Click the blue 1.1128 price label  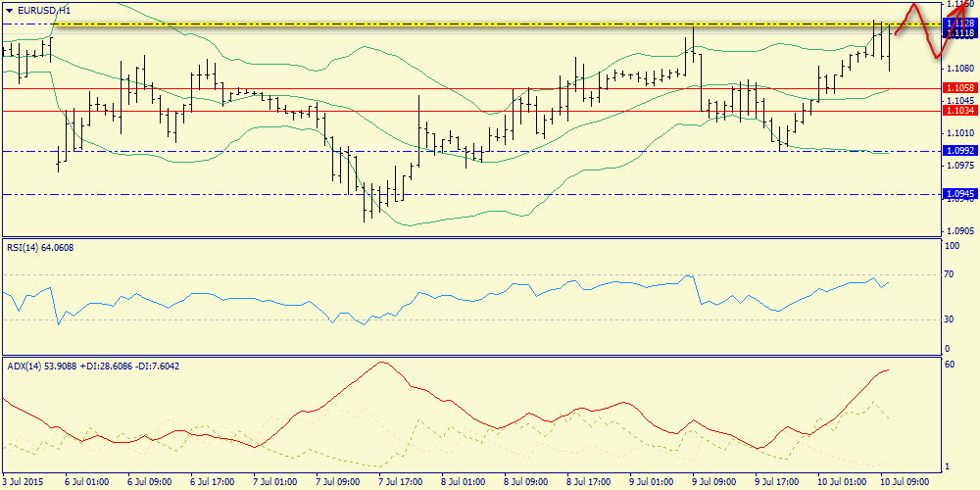click(x=957, y=23)
